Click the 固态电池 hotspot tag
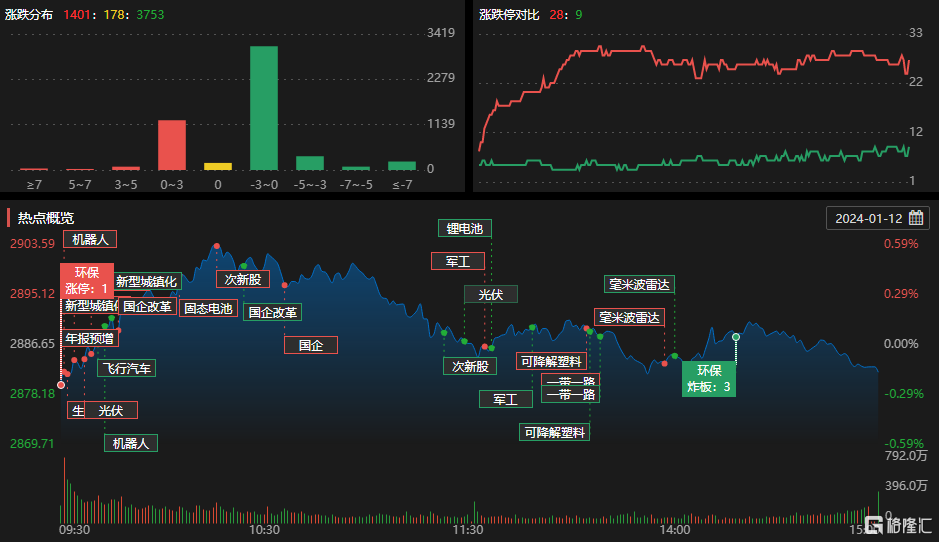939x542 pixels. (x=208, y=308)
